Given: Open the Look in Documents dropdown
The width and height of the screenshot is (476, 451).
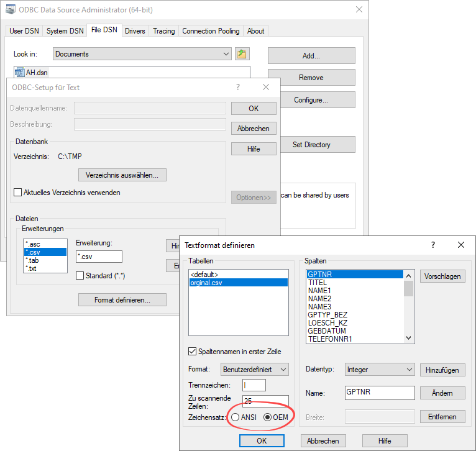Looking at the screenshot, I should tap(142, 54).
